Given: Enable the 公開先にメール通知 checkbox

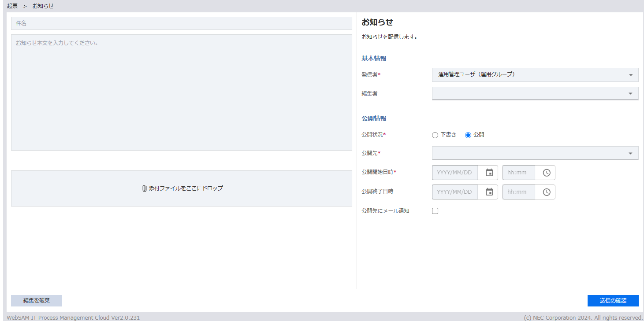Looking at the screenshot, I should click(x=435, y=211).
